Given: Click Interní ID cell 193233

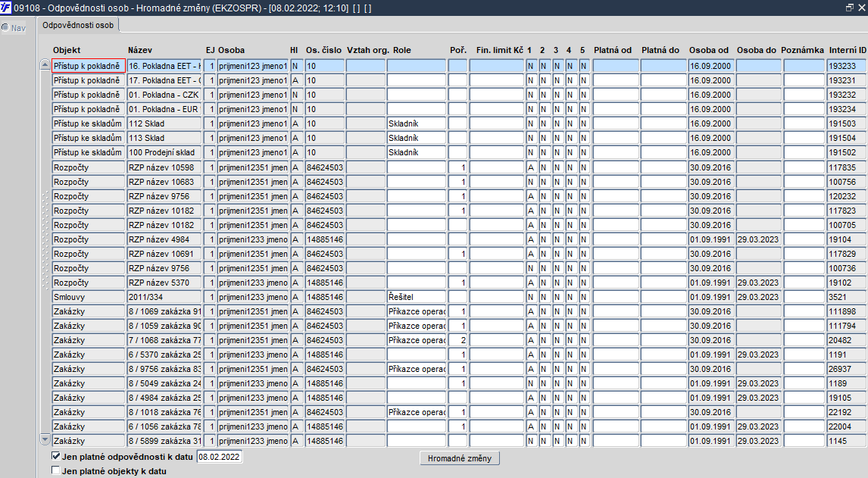Looking at the screenshot, I should (847, 66).
